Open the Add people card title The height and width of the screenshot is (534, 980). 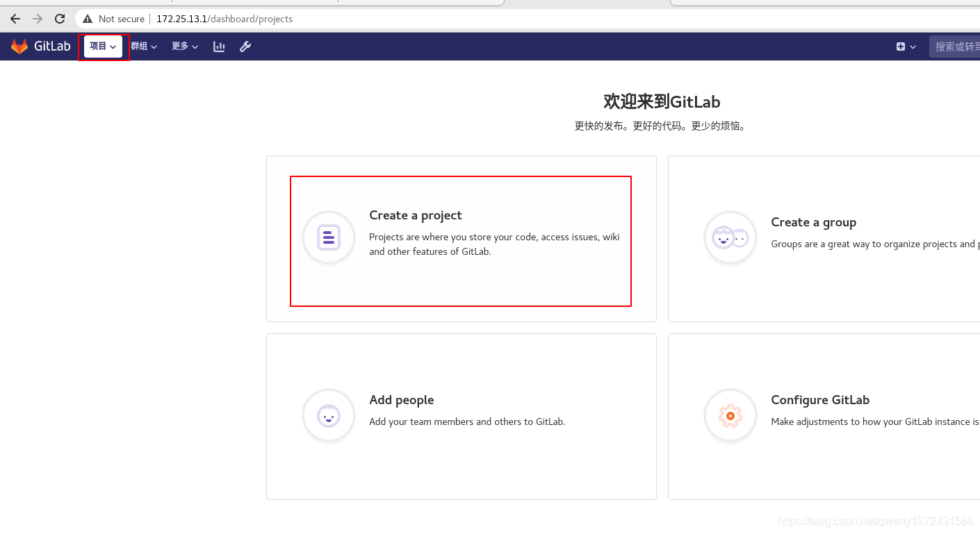(x=402, y=400)
